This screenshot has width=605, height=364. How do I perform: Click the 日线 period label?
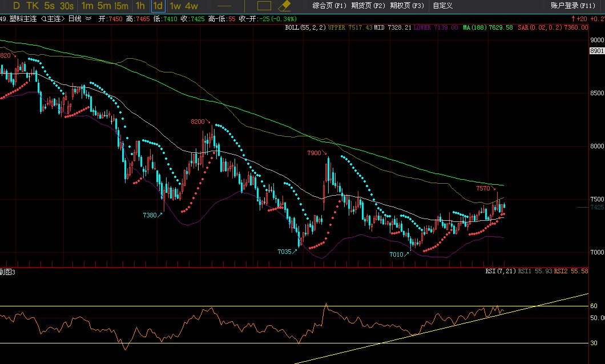75,18
